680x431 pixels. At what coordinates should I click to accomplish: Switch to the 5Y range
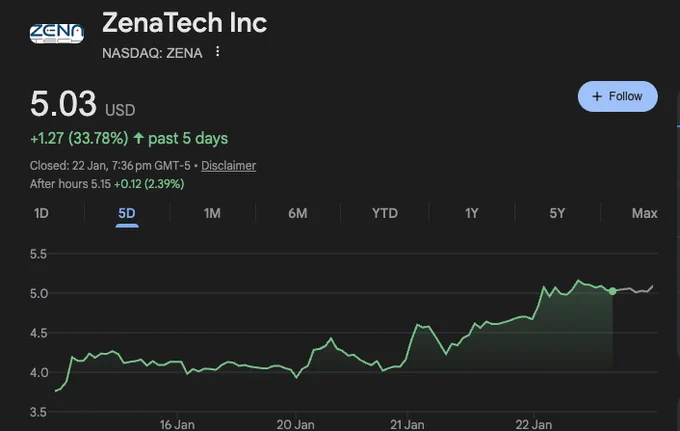[557, 213]
